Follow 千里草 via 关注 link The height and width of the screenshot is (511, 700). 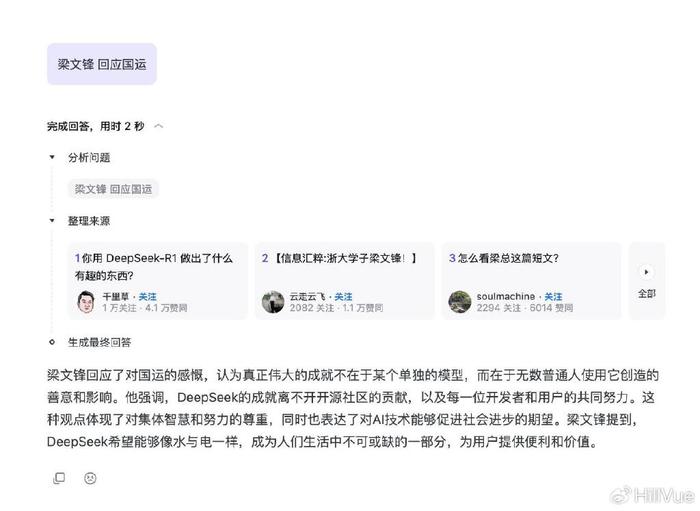[x=147, y=297]
